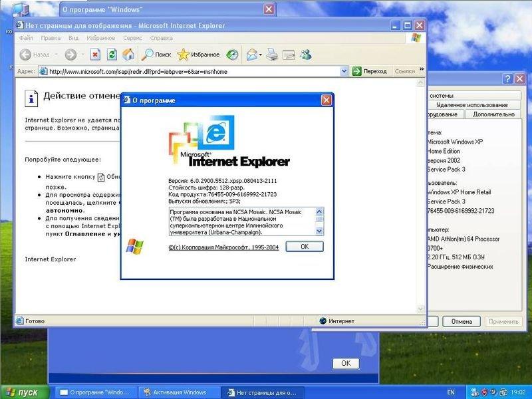Click the History (Журнал) clock icon
Viewport: 532px width, 399px height.
pyautogui.click(x=232, y=55)
